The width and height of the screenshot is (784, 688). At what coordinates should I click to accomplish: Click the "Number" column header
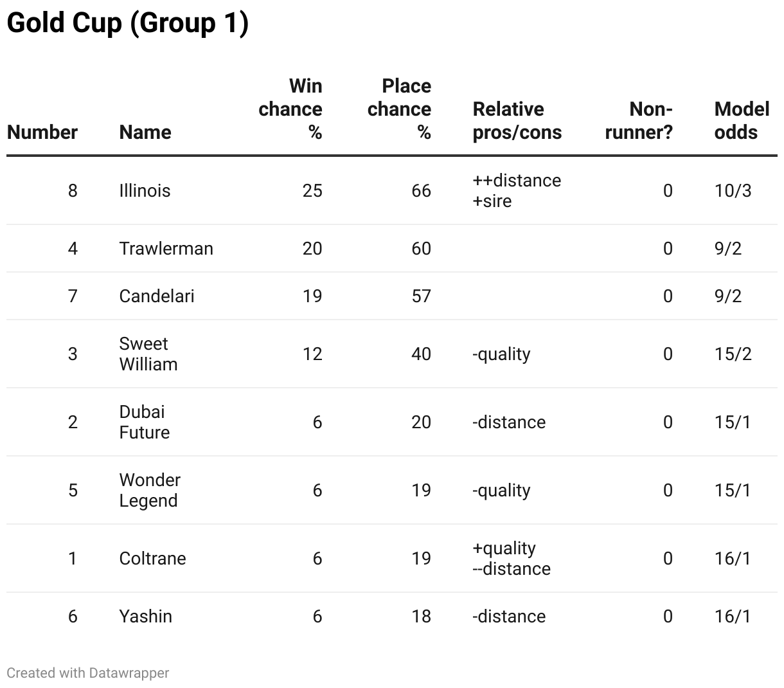42,132
